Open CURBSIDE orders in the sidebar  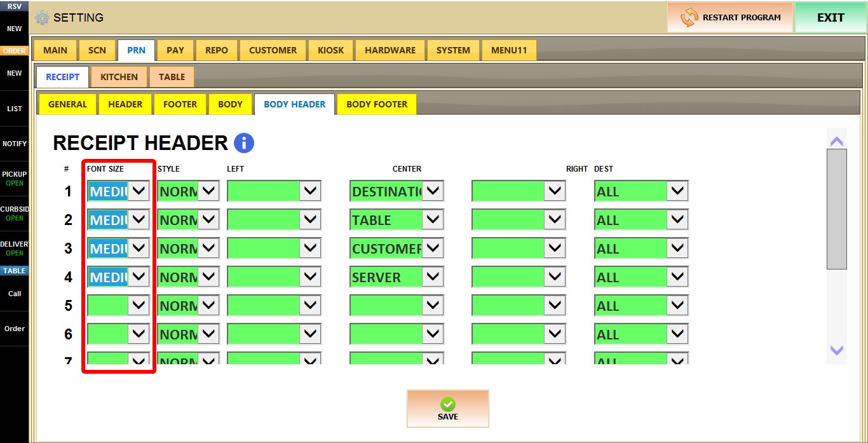14,214
